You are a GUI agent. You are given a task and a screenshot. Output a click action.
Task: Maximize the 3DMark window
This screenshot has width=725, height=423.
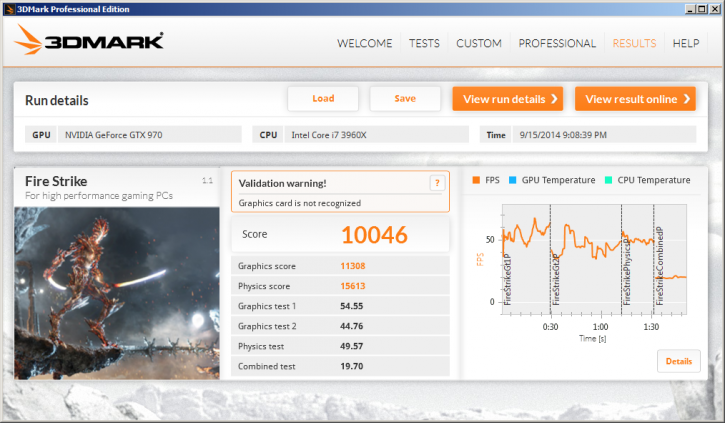702,9
